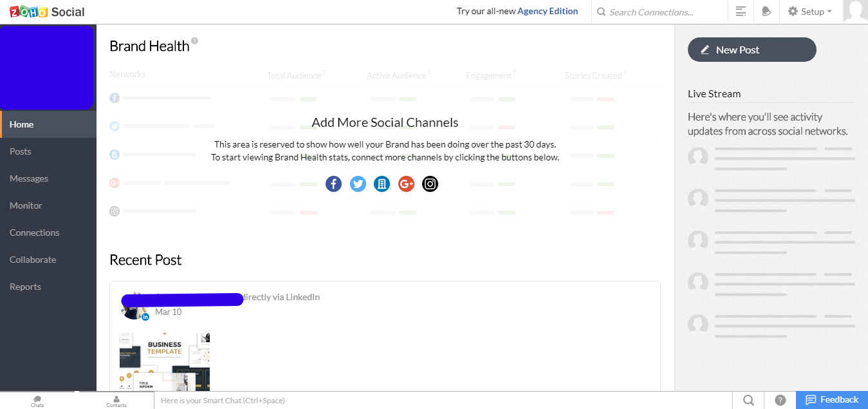Open the help question mark
Screen dimensions: 868x409
point(780,400)
